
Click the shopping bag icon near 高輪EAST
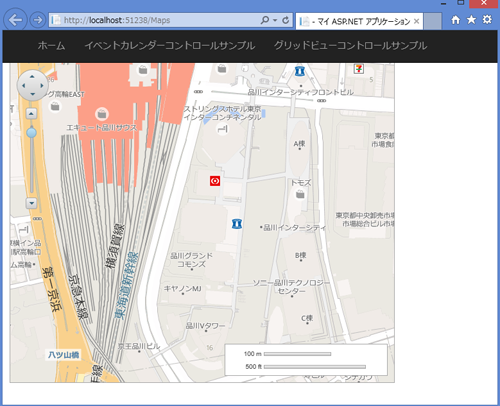pos(55,106)
